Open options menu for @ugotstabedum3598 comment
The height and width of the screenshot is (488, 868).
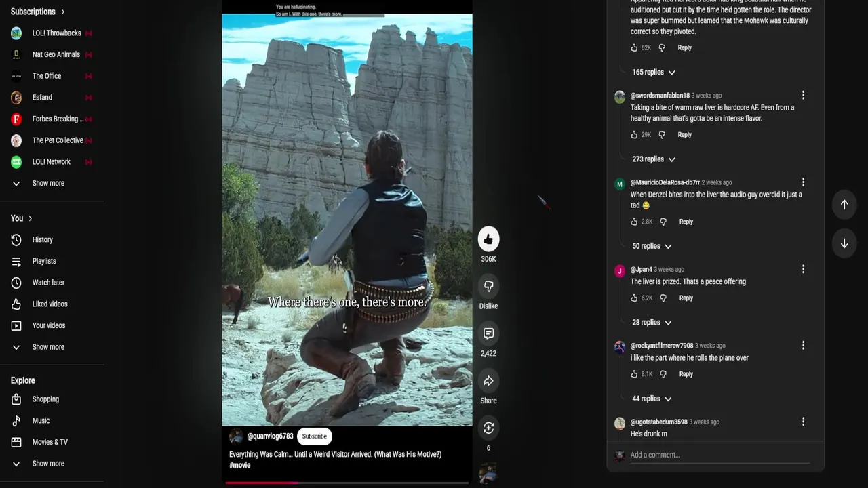pos(803,422)
